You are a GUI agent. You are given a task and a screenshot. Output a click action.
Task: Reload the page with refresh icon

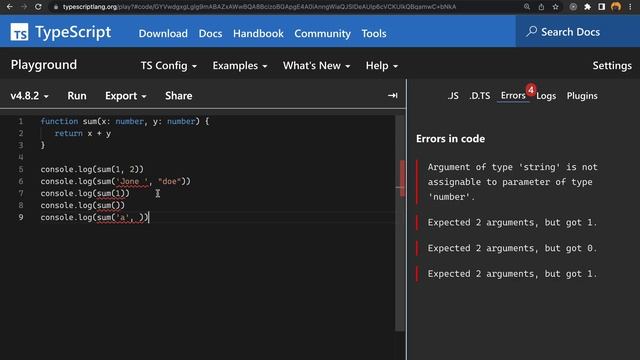click(38, 7)
